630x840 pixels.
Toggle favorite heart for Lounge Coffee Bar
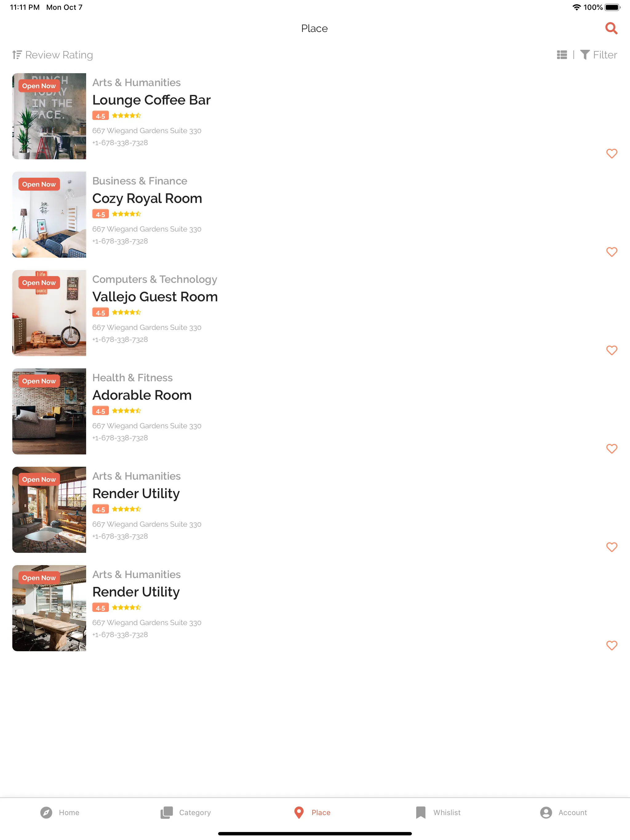[x=612, y=153]
